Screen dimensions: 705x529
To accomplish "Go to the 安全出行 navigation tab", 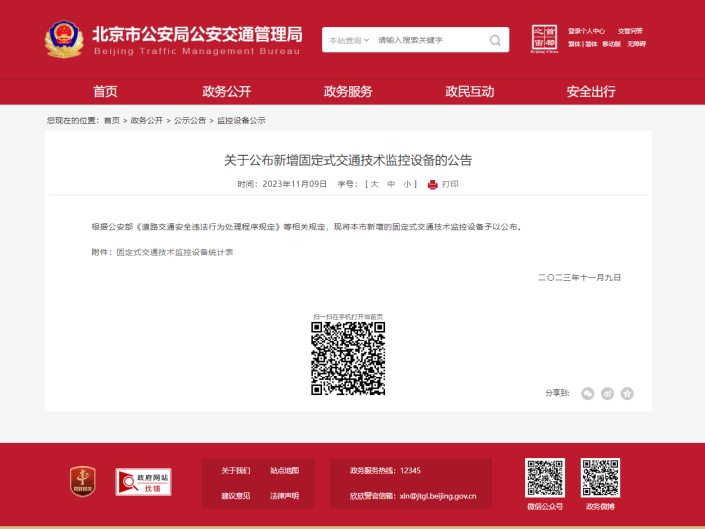I will click(x=591, y=92).
